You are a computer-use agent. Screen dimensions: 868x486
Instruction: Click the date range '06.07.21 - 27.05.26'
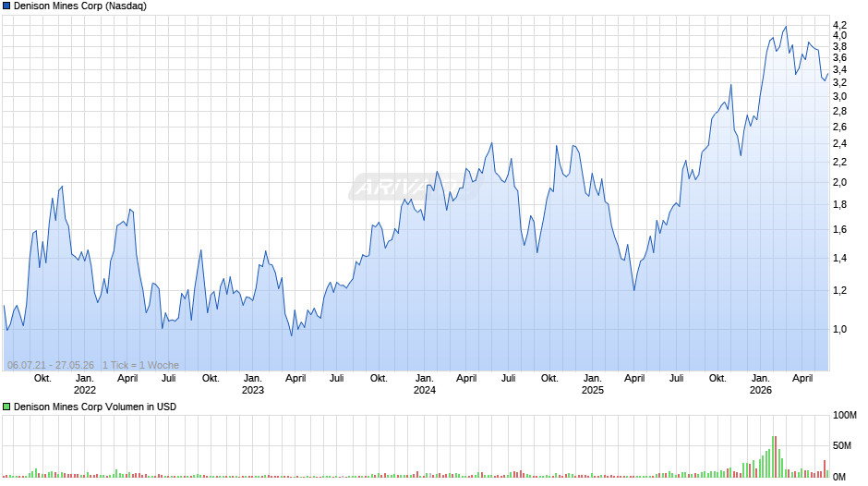(51, 365)
